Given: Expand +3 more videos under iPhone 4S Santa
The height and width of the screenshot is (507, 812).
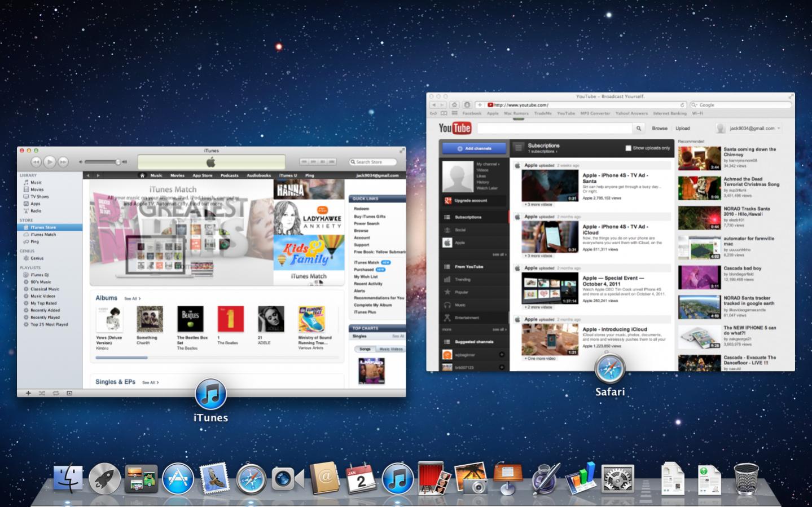Looking at the screenshot, I should pos(538,204).
